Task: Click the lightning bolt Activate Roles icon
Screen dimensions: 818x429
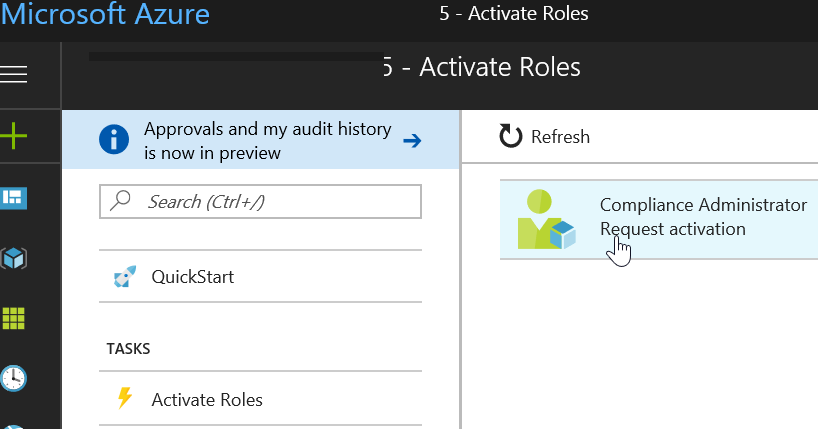Action: click(x=124, y=399)
